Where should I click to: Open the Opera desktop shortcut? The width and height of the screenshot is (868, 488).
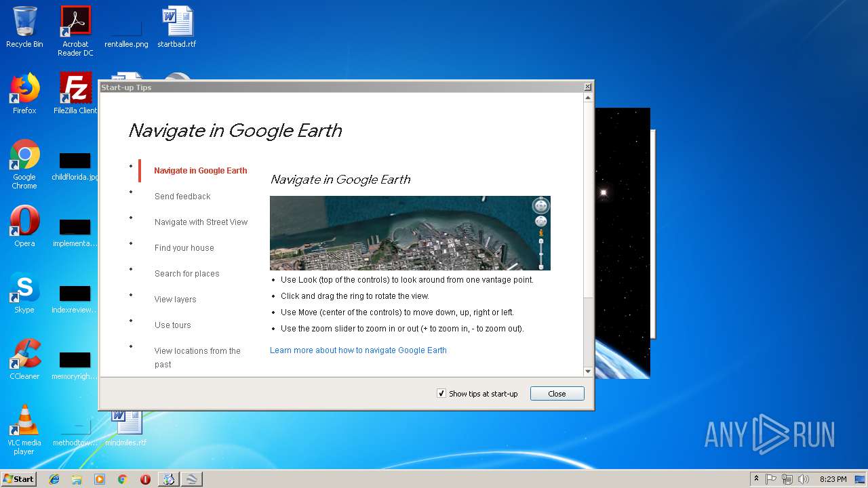point(24,226)
